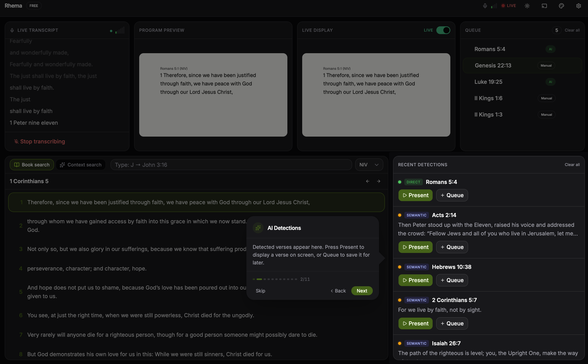Toggle the LIVE display switch off
Image resolution: width=588 pixels, height=364 pixels.
click(x=443, y=30)
